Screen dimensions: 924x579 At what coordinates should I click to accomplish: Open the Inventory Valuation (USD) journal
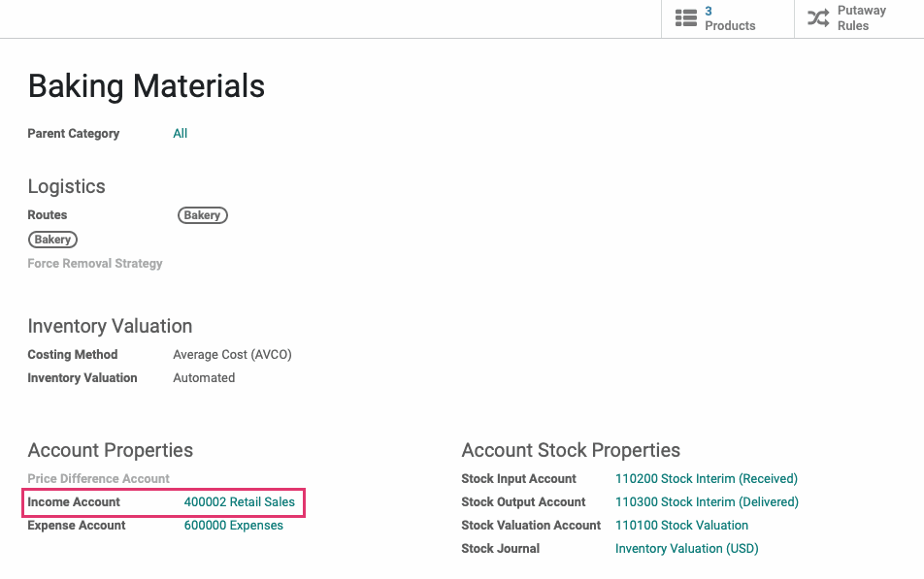[x=686, y=549]
